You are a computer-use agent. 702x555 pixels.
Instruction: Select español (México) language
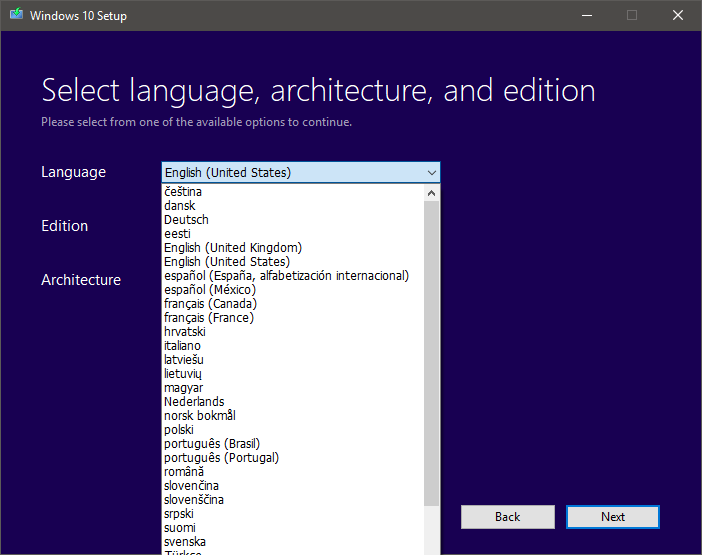tap(293, 290)
